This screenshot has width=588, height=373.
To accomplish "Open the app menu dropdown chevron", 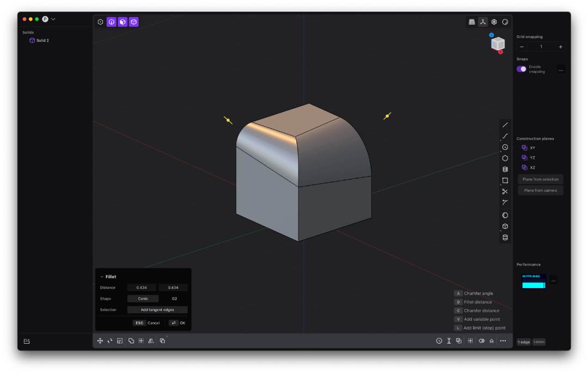I will tap(53, 19).
